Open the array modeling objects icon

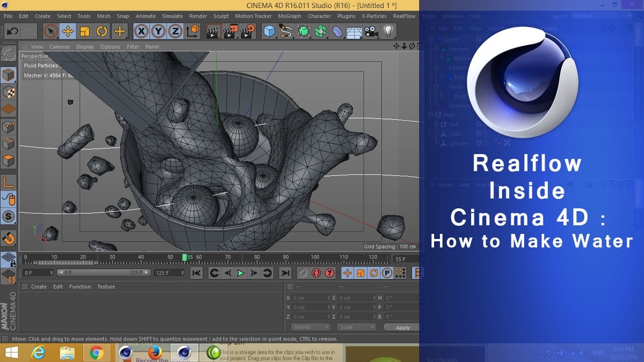point(320,32)
